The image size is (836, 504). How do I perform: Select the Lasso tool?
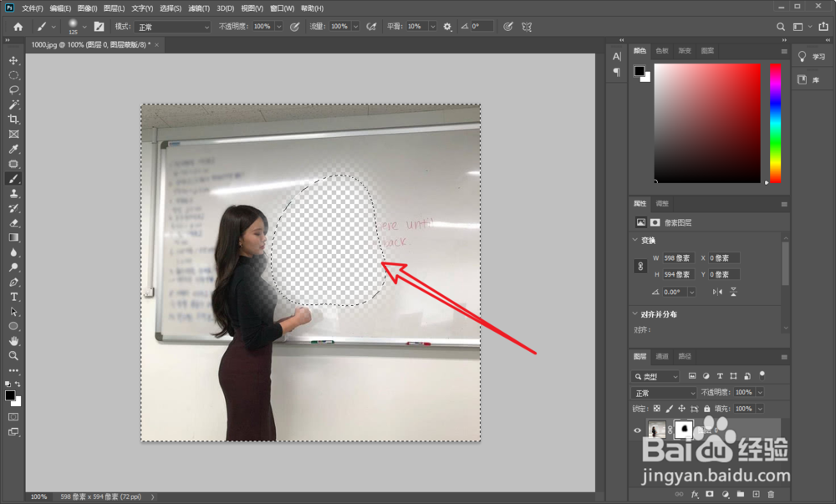click(14, 90)
